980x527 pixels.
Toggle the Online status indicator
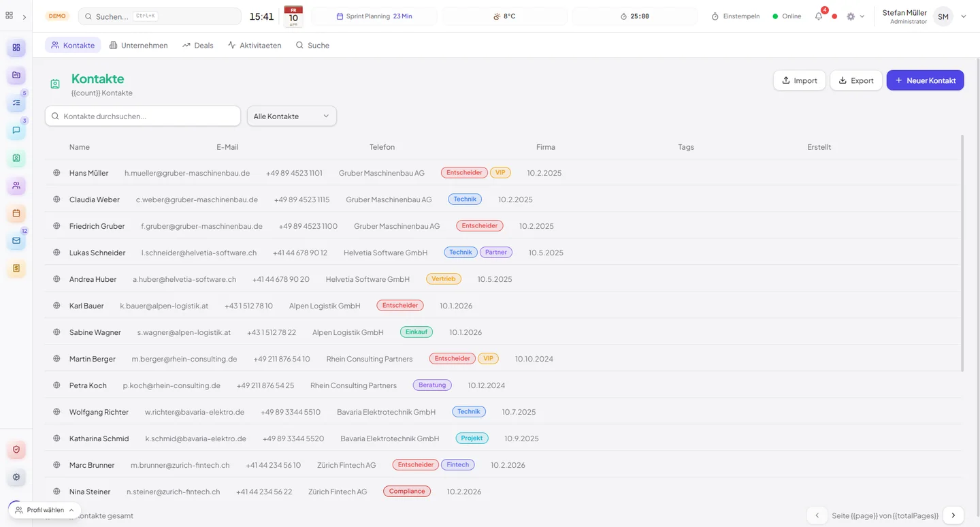coord(787,16)
